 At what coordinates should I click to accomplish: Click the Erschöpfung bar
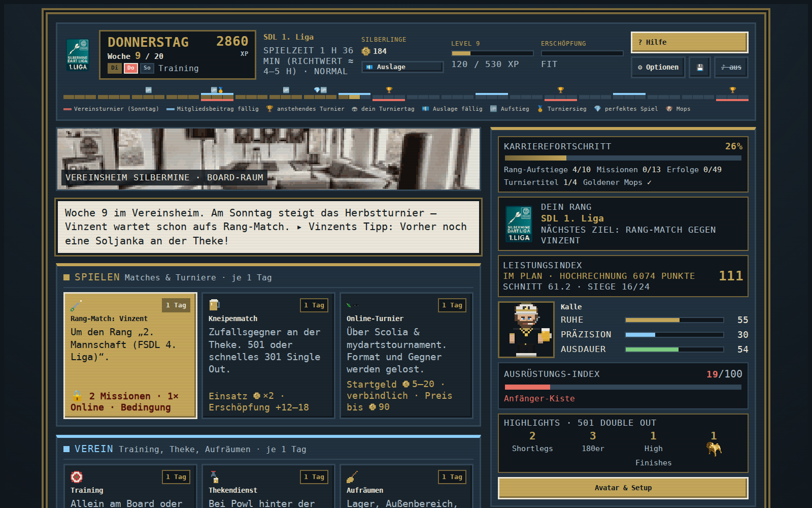click(582, 53)
